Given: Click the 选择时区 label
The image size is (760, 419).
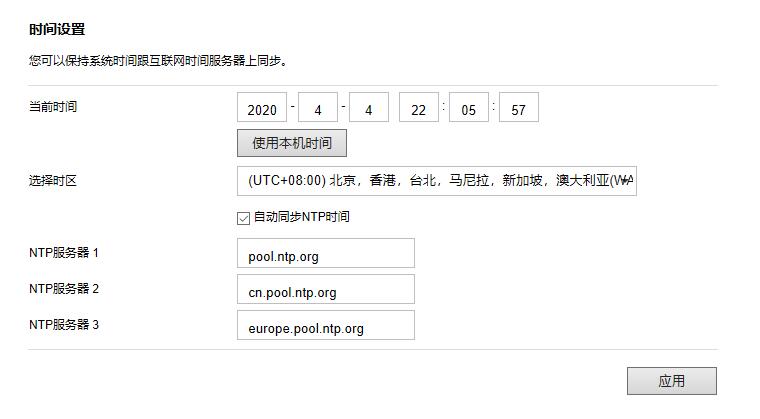Looking at the screenshot, I should coord(53,181).
